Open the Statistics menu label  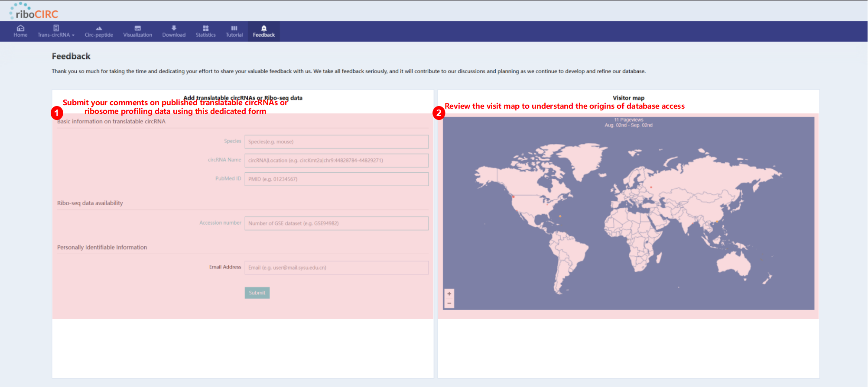205,35
